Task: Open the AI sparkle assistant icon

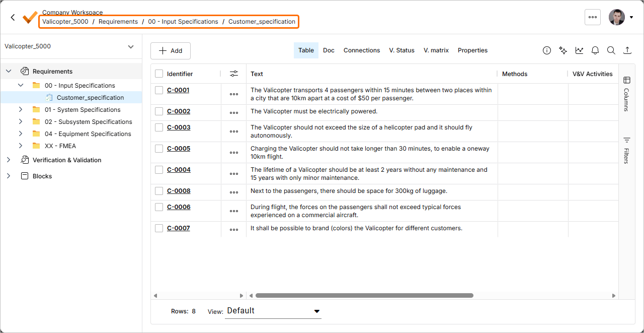Action: click(x=563, y=50)
